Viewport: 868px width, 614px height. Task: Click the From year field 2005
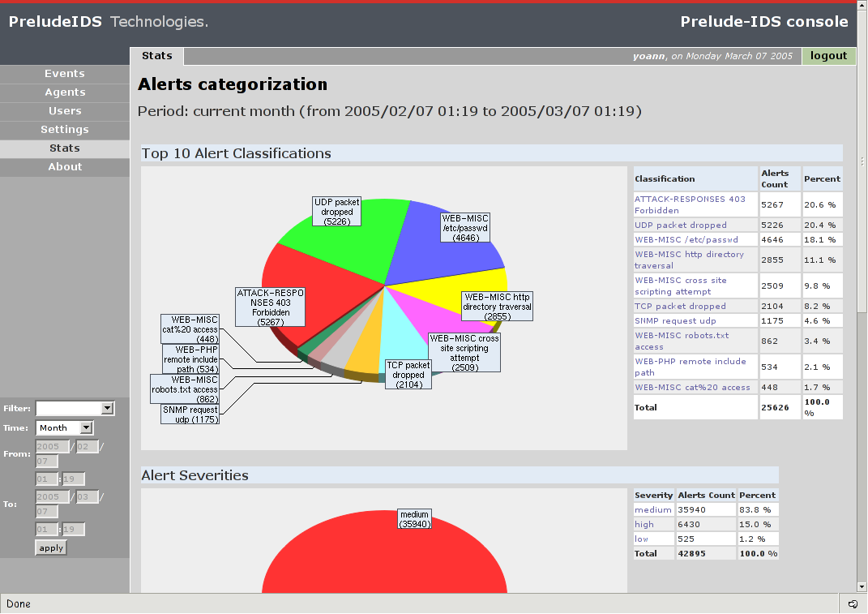tap(53, 447)
